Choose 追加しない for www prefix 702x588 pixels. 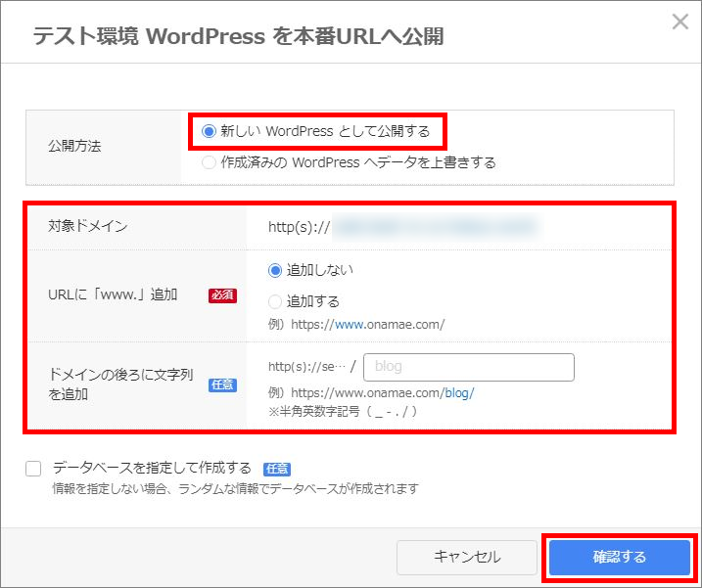coord(275,270)
